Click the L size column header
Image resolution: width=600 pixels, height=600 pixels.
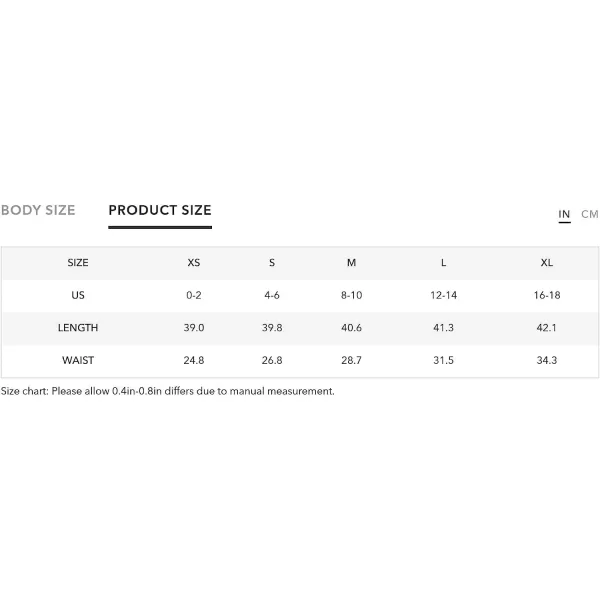pos(443,262)
